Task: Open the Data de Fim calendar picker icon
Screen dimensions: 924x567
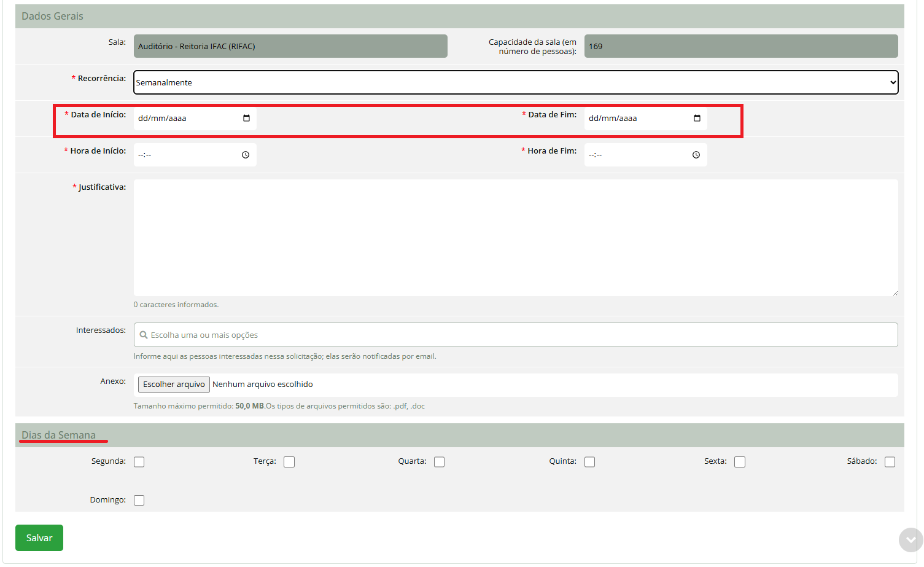Action: tap(697, 119)
